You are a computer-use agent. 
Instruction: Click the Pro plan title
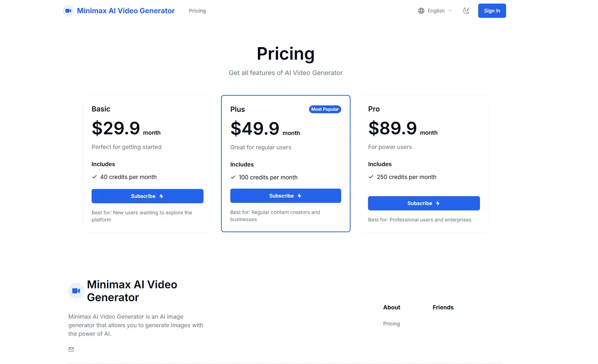point(374,109)
